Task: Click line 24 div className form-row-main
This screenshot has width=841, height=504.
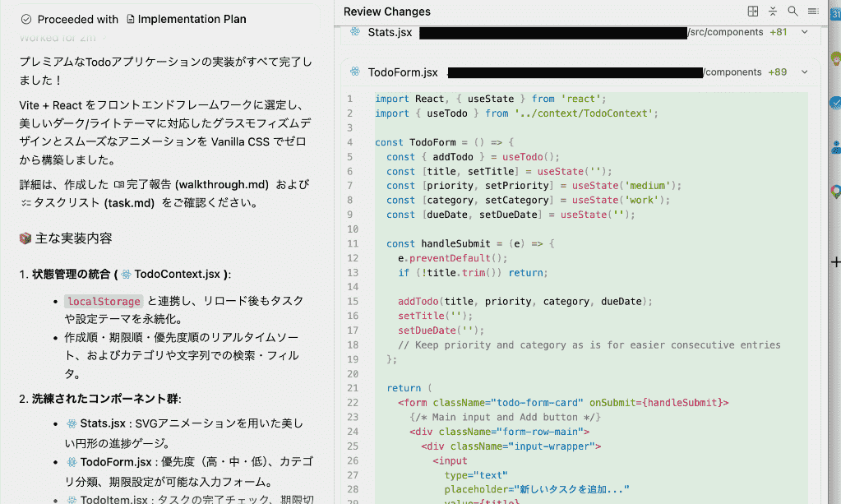Action: 499,432
